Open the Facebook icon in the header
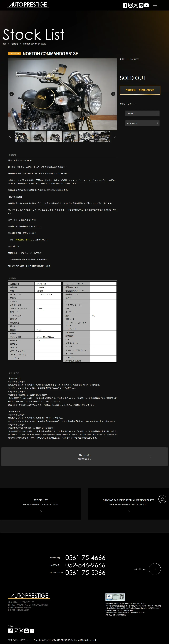 click(125, 5)
